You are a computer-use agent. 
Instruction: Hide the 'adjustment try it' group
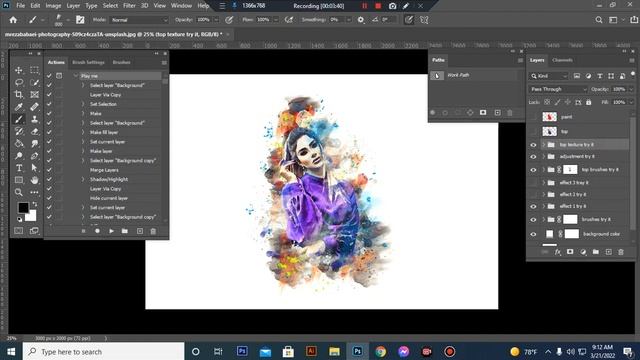pyautogui.click(x=533, y=157)
